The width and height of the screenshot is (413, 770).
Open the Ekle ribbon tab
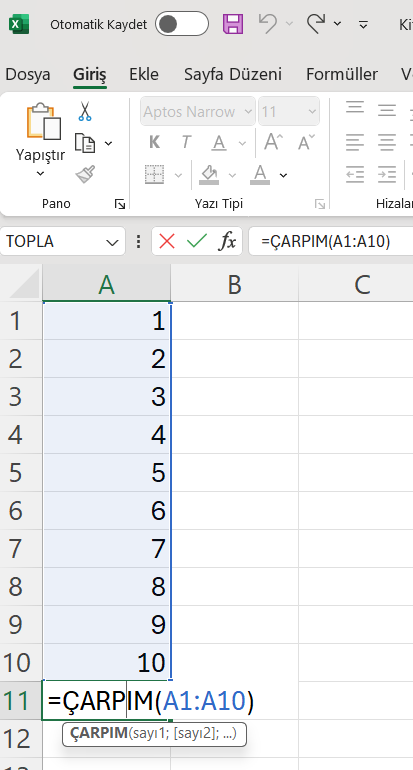144,75
